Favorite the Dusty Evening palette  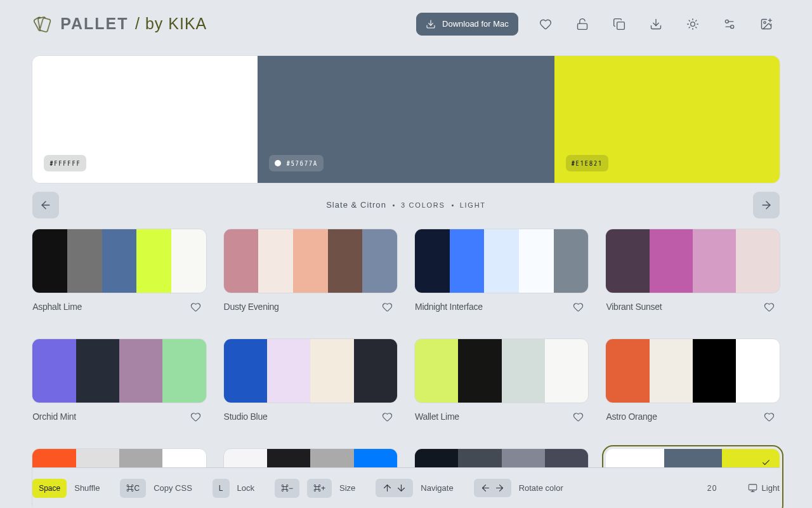tap(387, 307)
